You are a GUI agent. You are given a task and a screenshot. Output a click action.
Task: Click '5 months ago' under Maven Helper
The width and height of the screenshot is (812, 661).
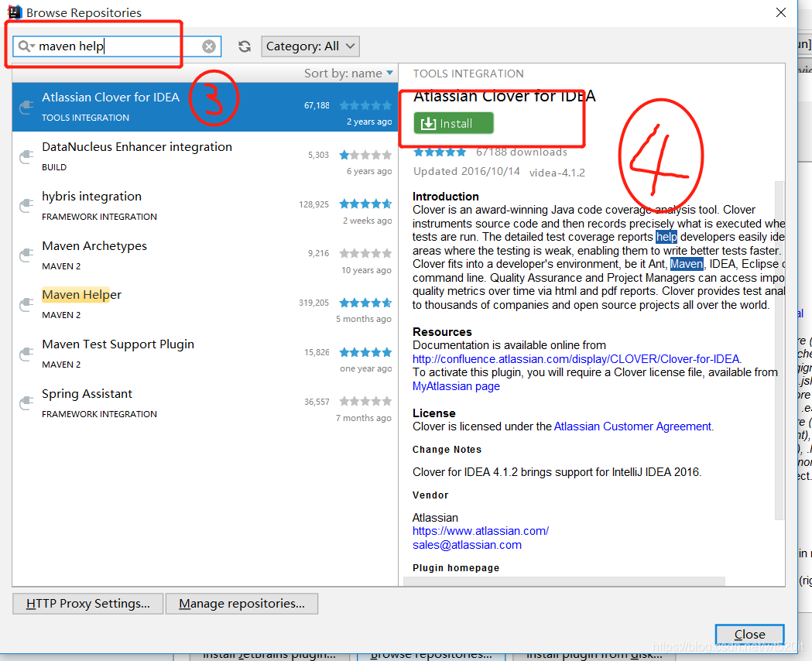(364, 319)
